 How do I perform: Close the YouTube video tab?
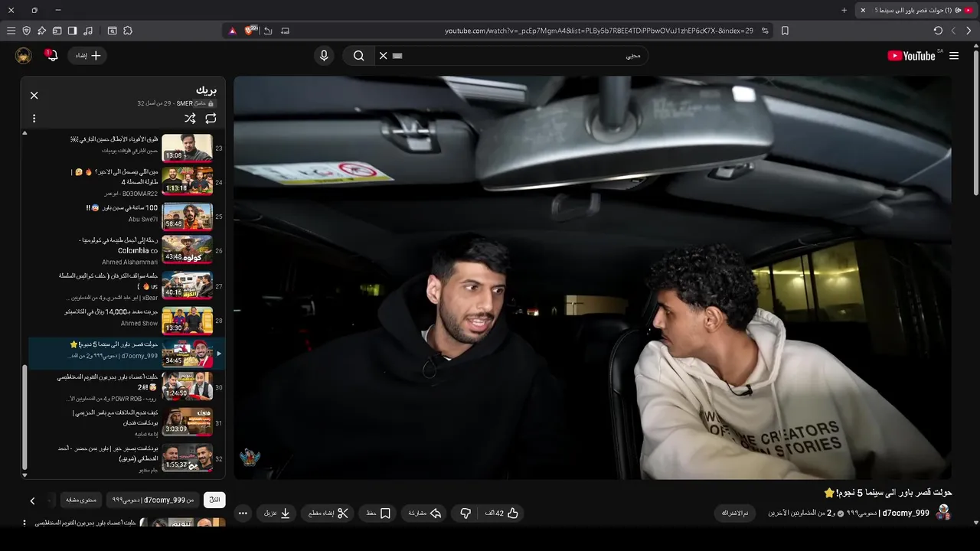(863, 10)
